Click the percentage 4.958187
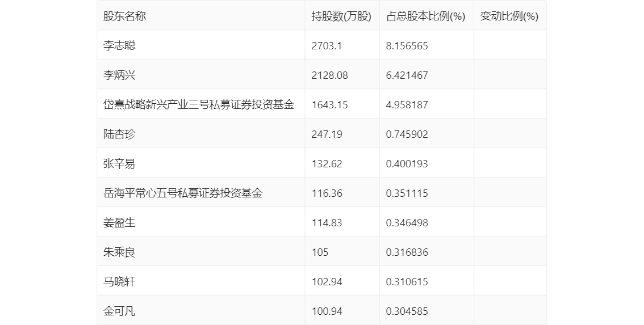This screenshot has width=644, height=325. point(407,104)
